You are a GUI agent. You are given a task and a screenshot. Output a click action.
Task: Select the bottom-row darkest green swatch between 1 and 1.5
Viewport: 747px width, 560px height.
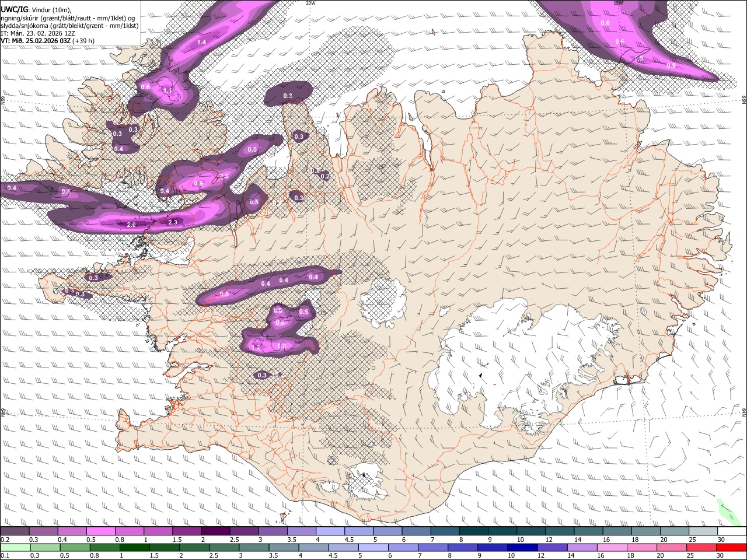134,547
